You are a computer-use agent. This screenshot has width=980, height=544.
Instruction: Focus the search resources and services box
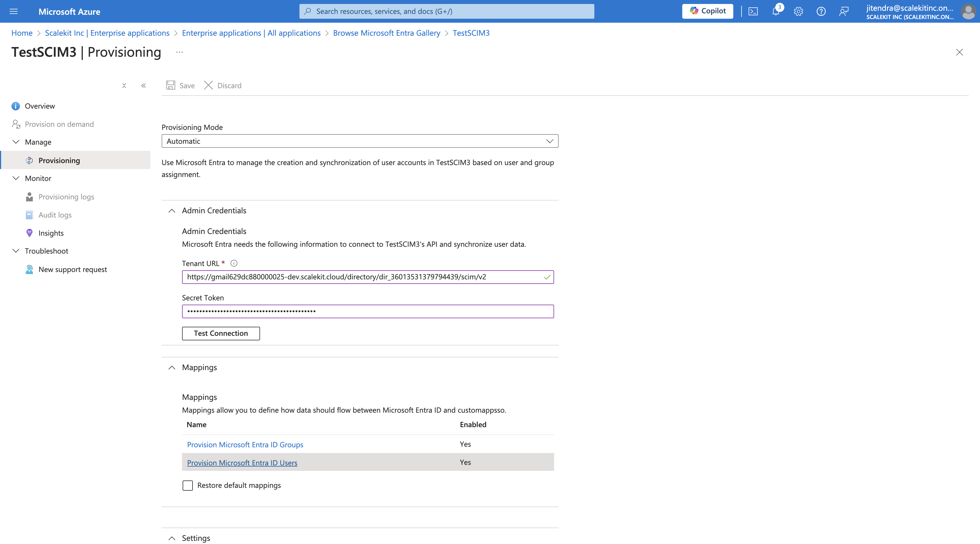click(447, 11)
